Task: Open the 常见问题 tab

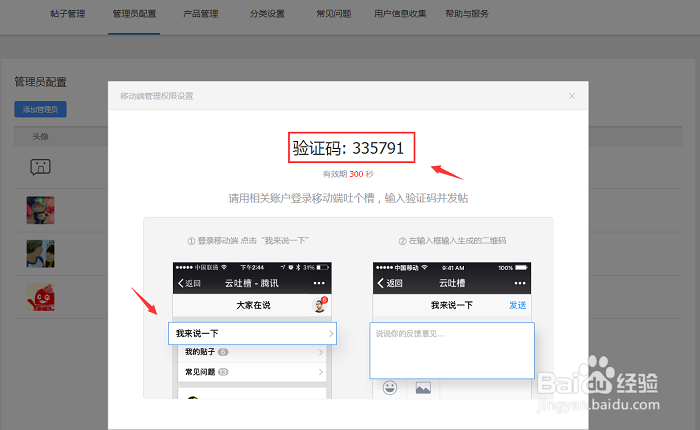Action: point(334,14)
